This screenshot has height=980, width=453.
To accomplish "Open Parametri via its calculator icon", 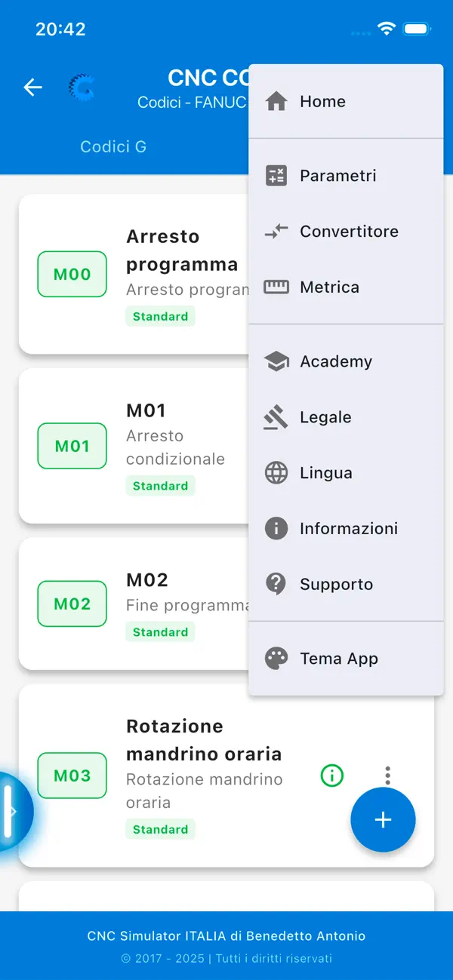I will tap(276, 175).
